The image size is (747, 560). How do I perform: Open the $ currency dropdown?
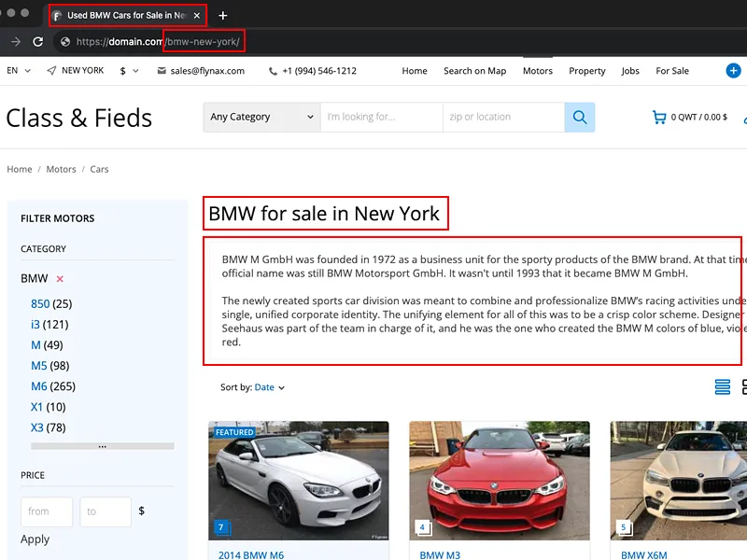[x=129, y=71]
